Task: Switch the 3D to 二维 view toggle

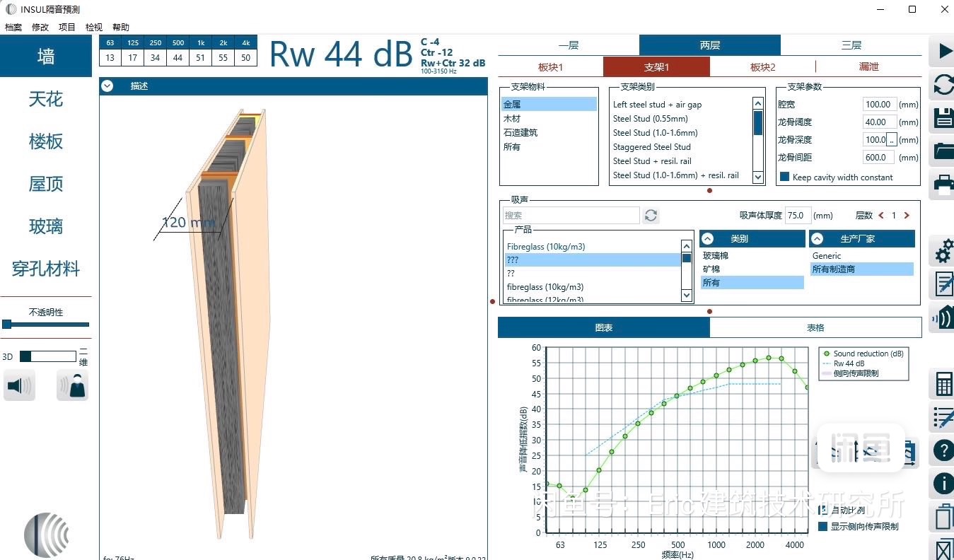Action: click(47, 356)
